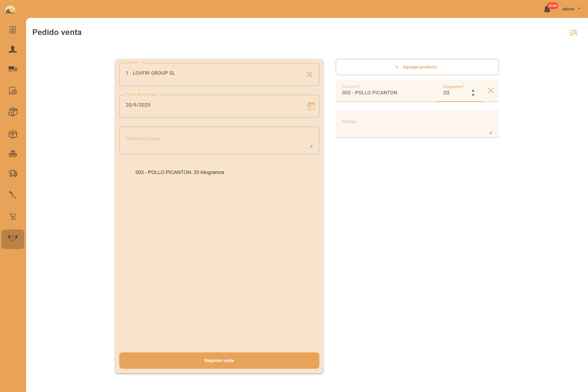Viewport: 588px width, 392px height.
Task: Open the stacked boxes sidebar icon
Action: (13, 154)
